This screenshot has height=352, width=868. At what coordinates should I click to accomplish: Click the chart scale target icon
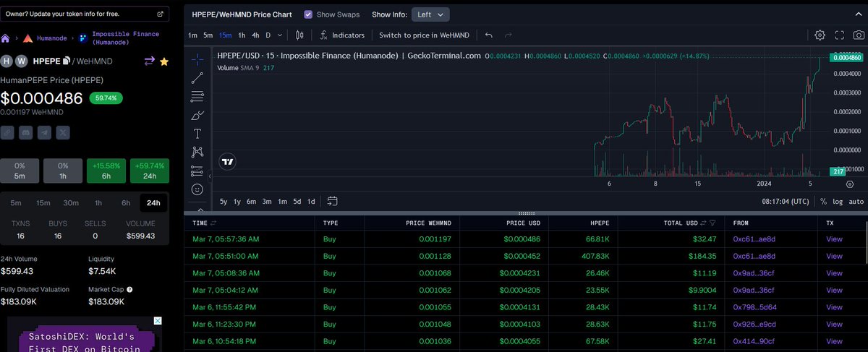pyautogui.click(x=850, y=184)
